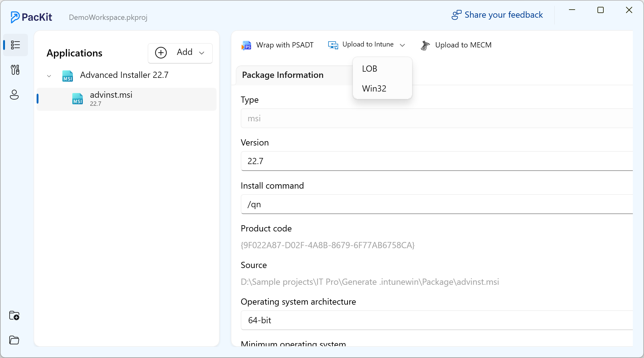This screenshot has width=644, height=358.
Task: Click the advinst.msi file icon
Action: [x=78, y=99]
